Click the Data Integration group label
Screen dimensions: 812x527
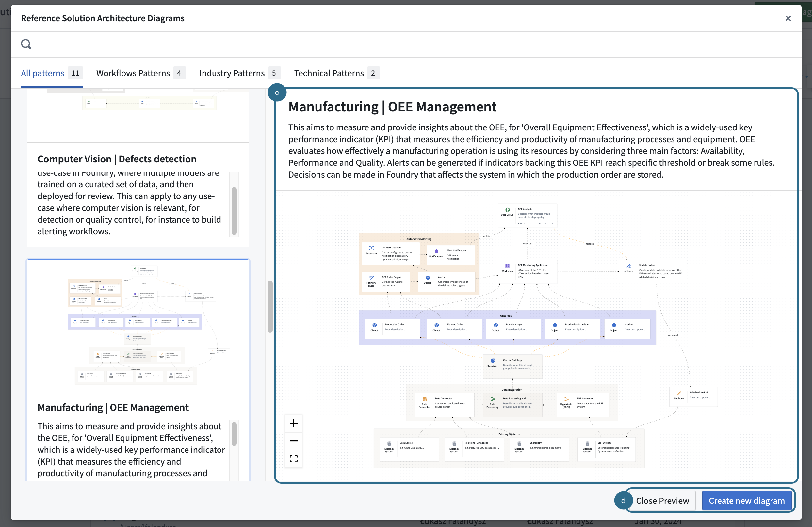point(512,390)
